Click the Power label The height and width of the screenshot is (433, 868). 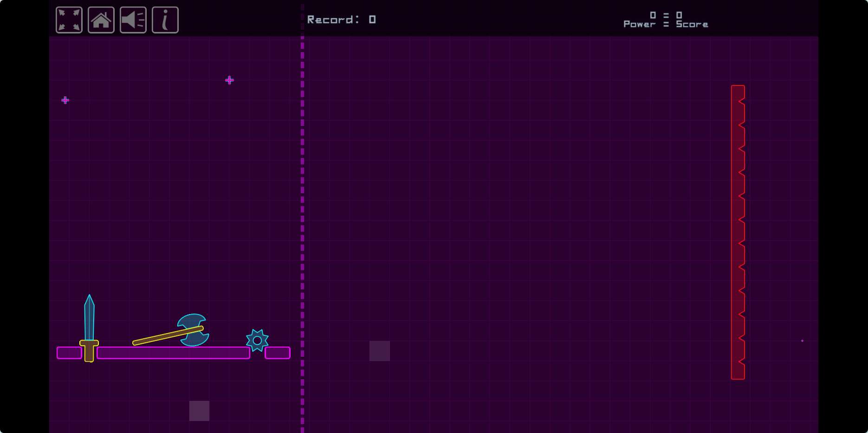point(639,24)
